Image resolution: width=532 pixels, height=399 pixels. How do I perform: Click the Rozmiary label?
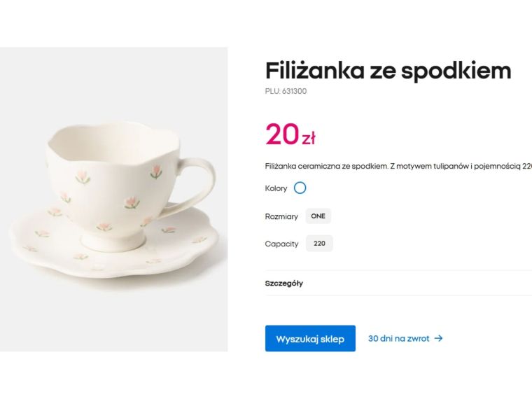(281, 216)
